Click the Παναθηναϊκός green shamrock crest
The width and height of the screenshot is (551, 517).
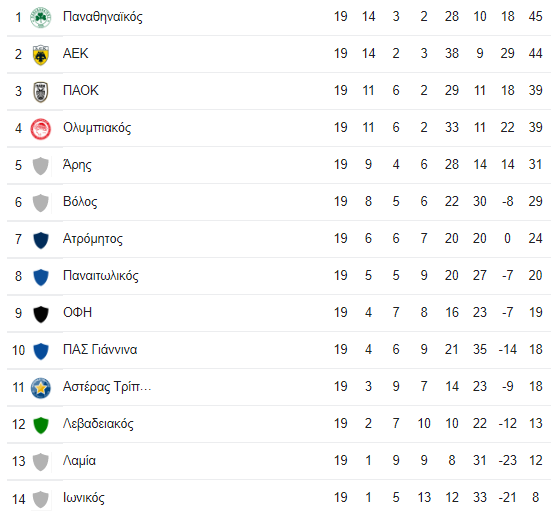41,17
